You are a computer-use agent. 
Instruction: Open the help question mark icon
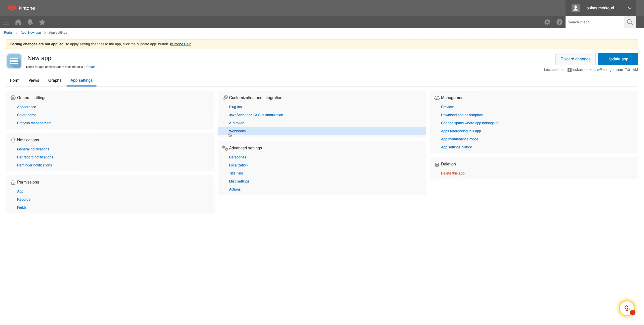[559, 22]
